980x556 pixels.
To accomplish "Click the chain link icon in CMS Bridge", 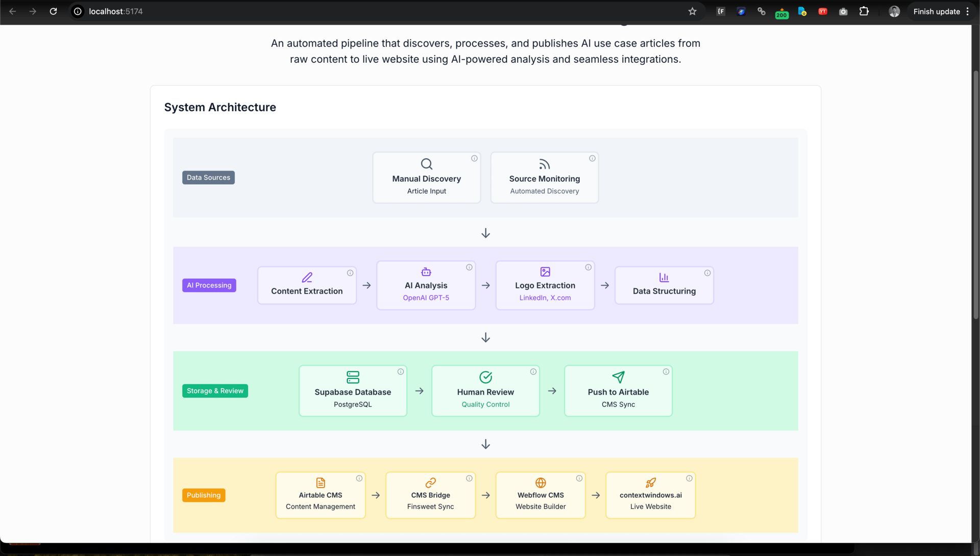I will tap(431, 483).
